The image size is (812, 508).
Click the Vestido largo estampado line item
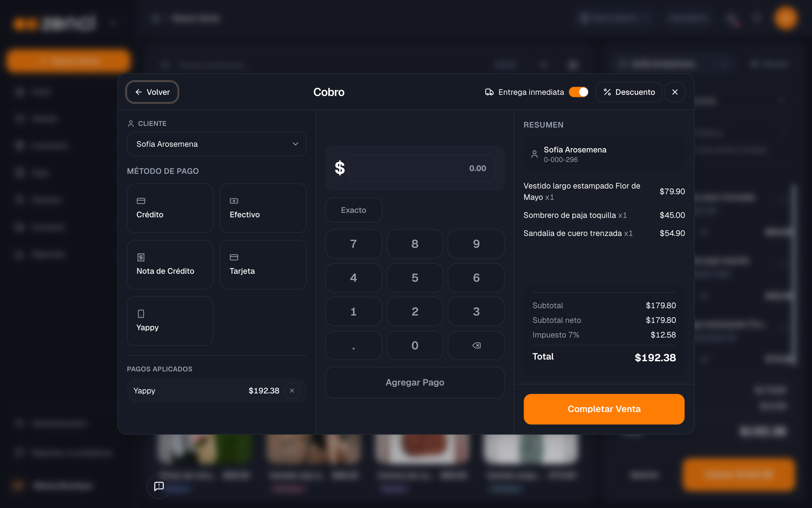pos(604,192)
